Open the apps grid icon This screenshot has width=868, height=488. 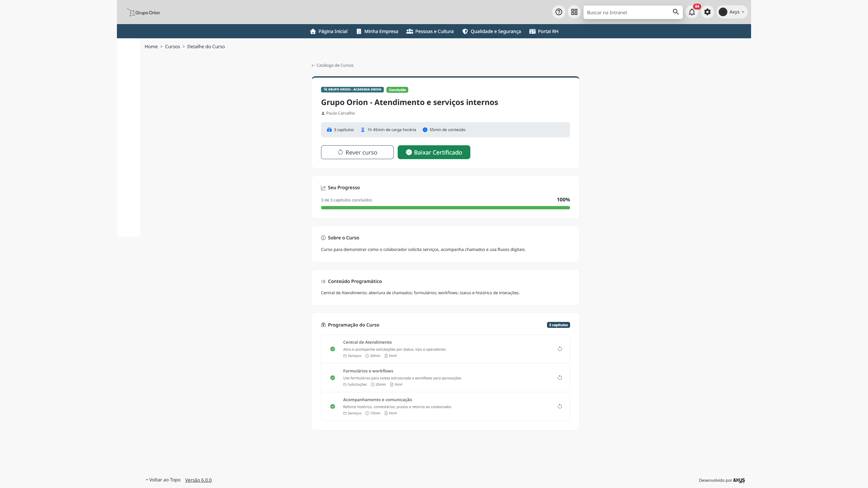pos(574,12)
